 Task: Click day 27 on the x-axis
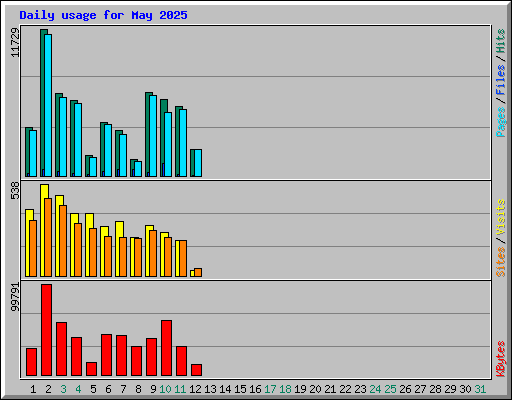(420, 389)
